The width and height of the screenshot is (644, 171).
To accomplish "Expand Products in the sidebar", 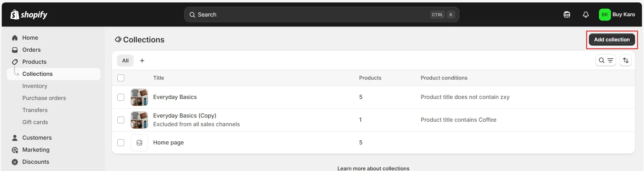I will point(34,62).
